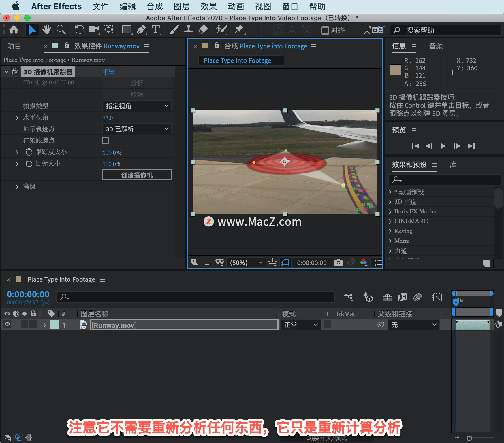The height and width of the screenshot is (443, 504).
Task: Play the preview
Action: 443,146
